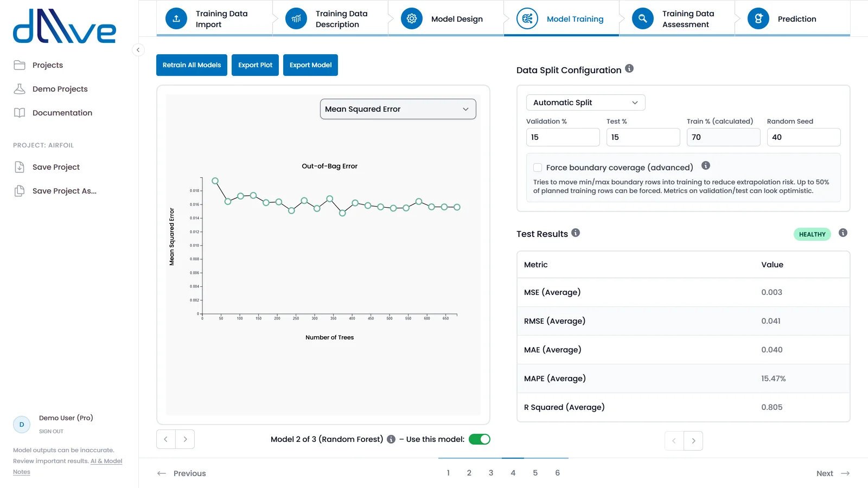Screen dimensions: 868x488
Task: Click the Random Seed input field
Action: pyautogui.click(x=804, y=137)
